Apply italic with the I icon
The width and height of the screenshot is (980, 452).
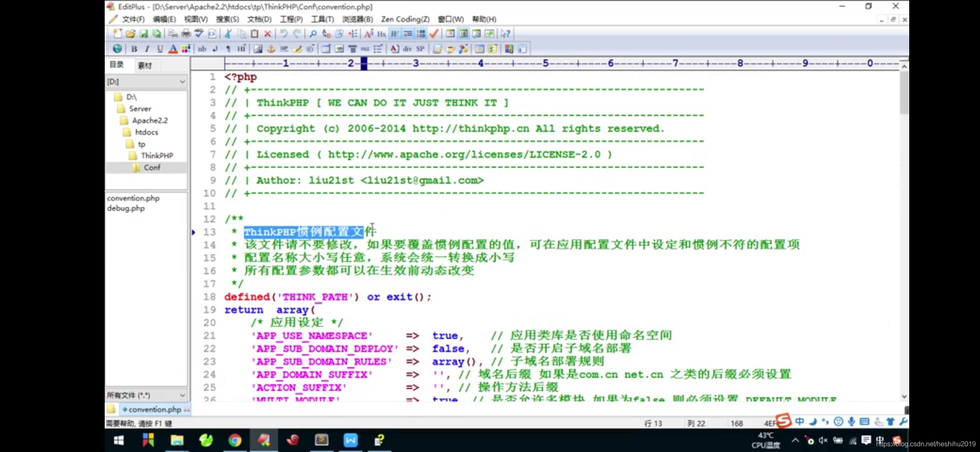pos(147,49)
